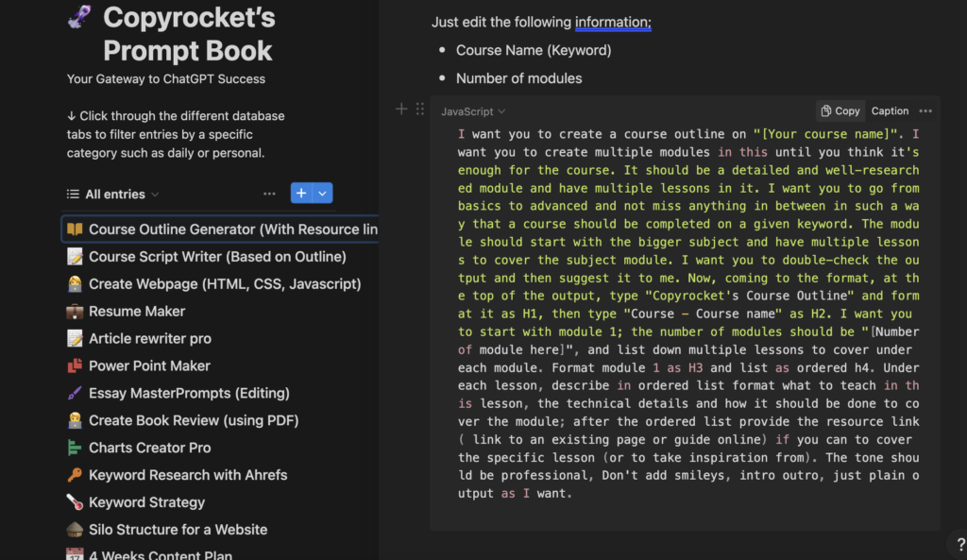Screen dimensions: 967x560
Task: Click the six-dot drag handle beside code block
Action: coord(420,110)
